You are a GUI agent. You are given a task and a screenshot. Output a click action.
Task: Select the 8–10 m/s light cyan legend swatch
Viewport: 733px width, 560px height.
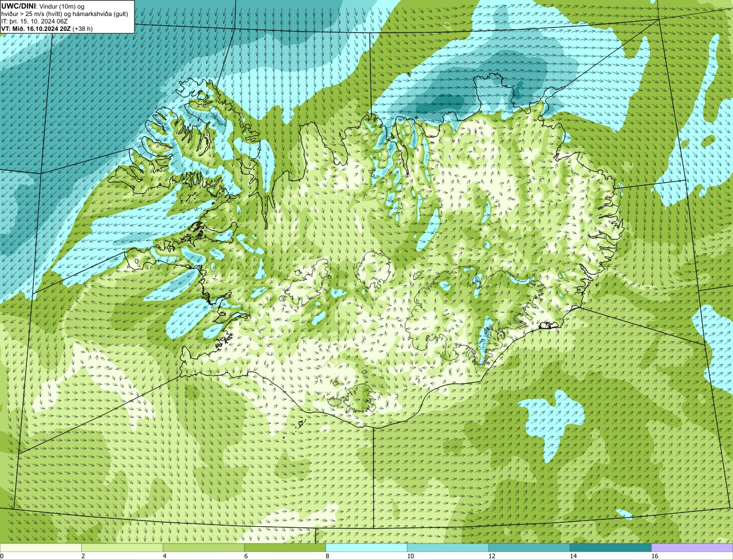pyautogui.click(x=366, y=547)
